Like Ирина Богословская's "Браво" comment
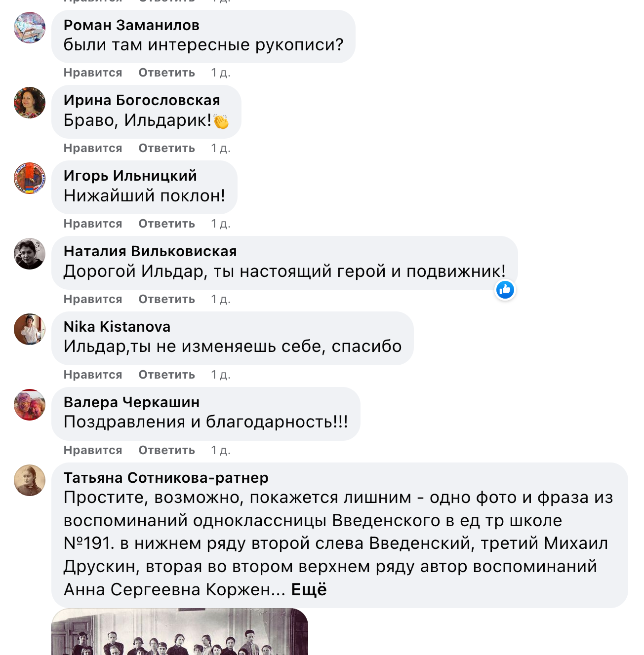 [x=93, y=148]
